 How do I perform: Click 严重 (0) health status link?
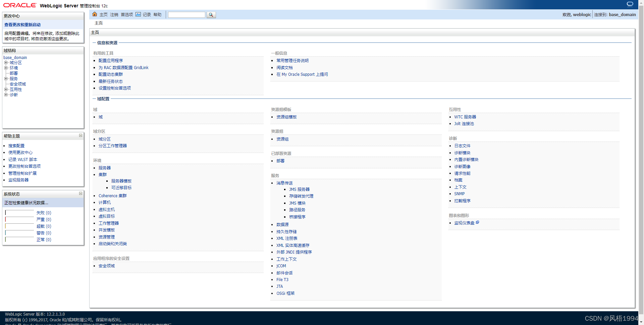44,220
